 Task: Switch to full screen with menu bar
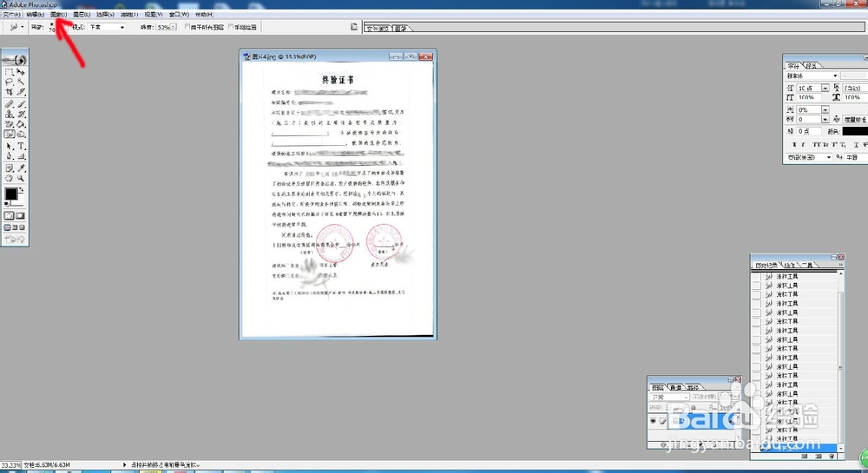tap(15, 227)
